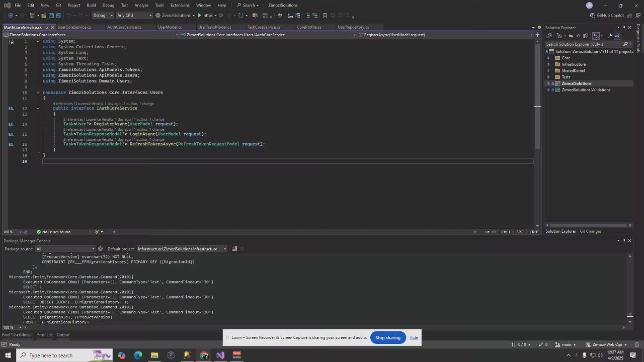Open the user account avatar icon

click(x=589, y=5)
